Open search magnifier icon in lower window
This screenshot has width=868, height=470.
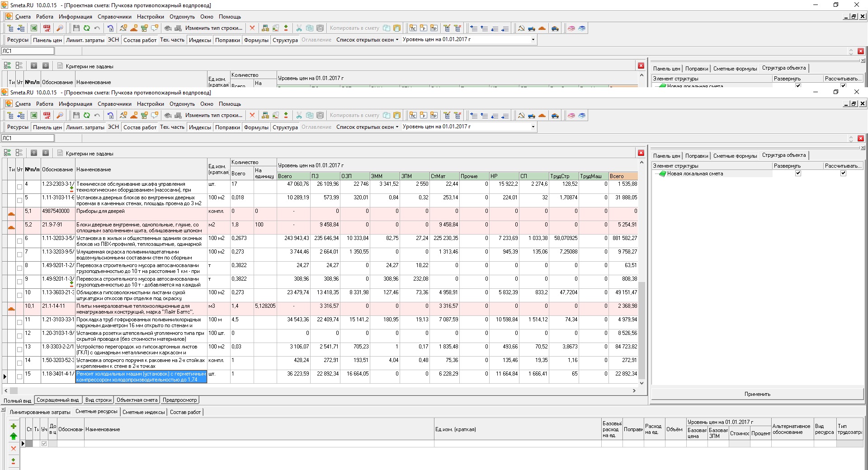coord(60,116)
